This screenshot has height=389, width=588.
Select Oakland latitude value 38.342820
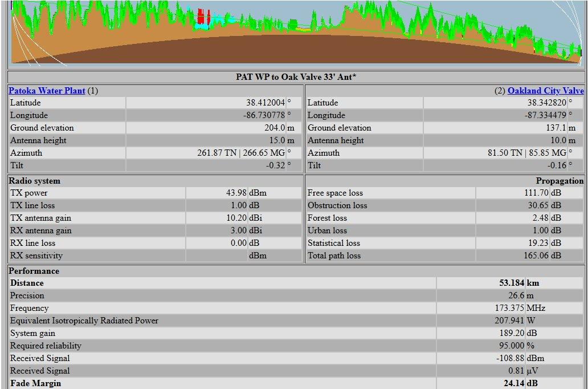546,103
